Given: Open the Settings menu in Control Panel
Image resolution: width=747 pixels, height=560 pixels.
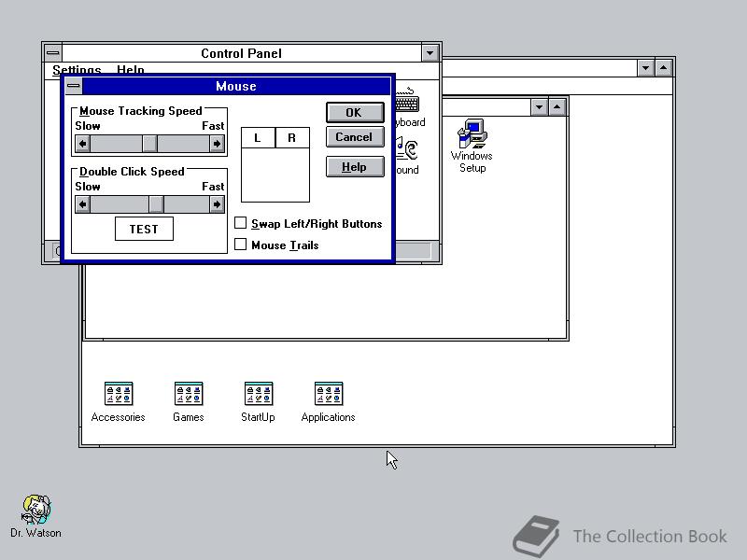Looking at the screenshot, I should (x=77, y=69).
